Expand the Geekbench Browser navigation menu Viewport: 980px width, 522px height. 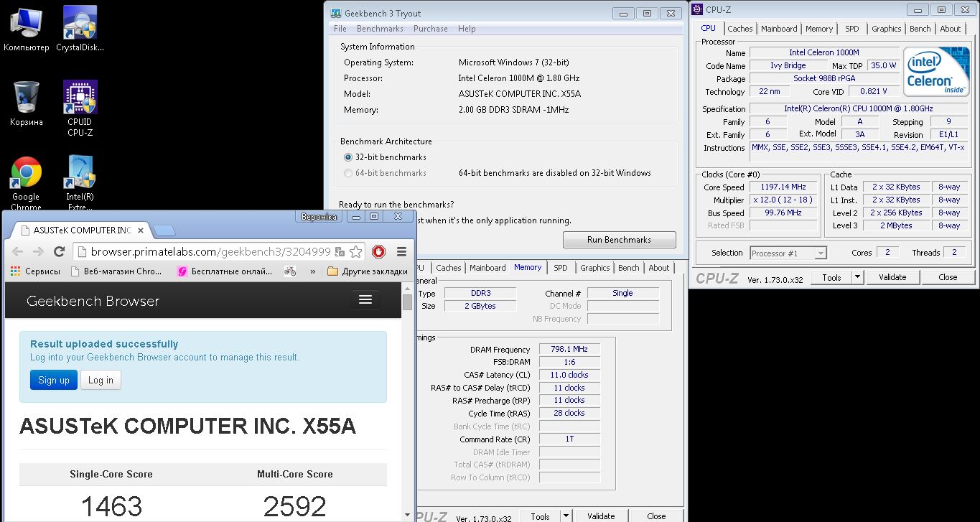tap(365, 300)
